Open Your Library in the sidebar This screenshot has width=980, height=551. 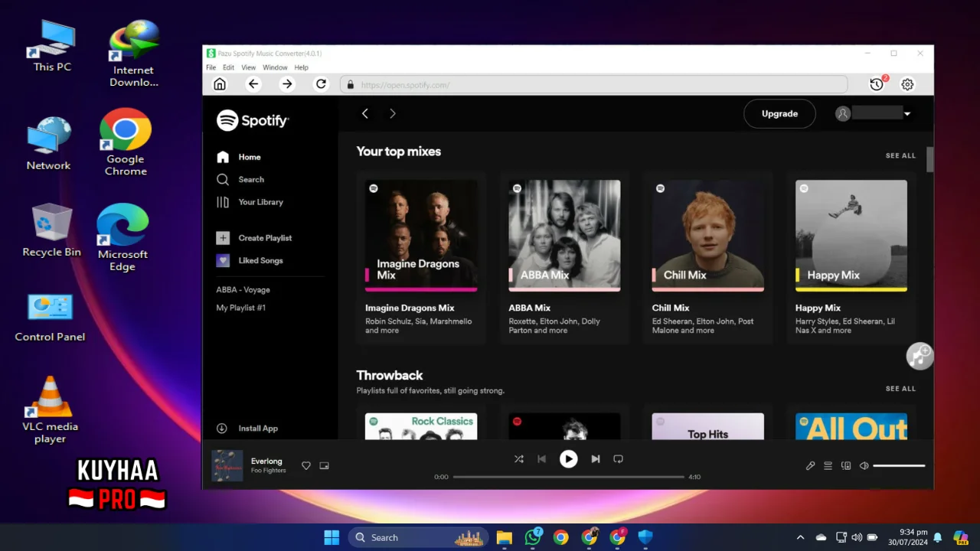pyautogui.click(x=250, y=202)
